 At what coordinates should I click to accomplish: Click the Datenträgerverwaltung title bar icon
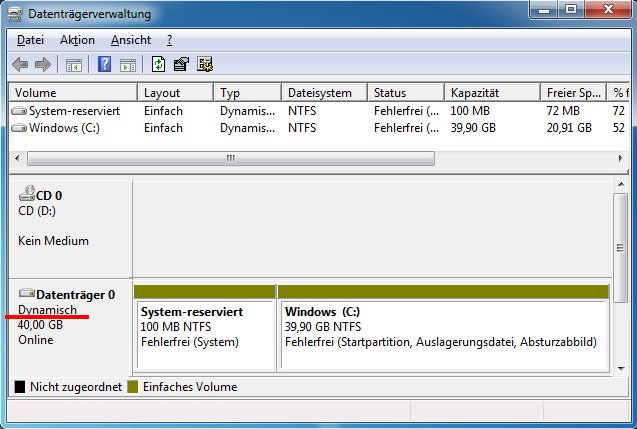[x=15, y=15]
